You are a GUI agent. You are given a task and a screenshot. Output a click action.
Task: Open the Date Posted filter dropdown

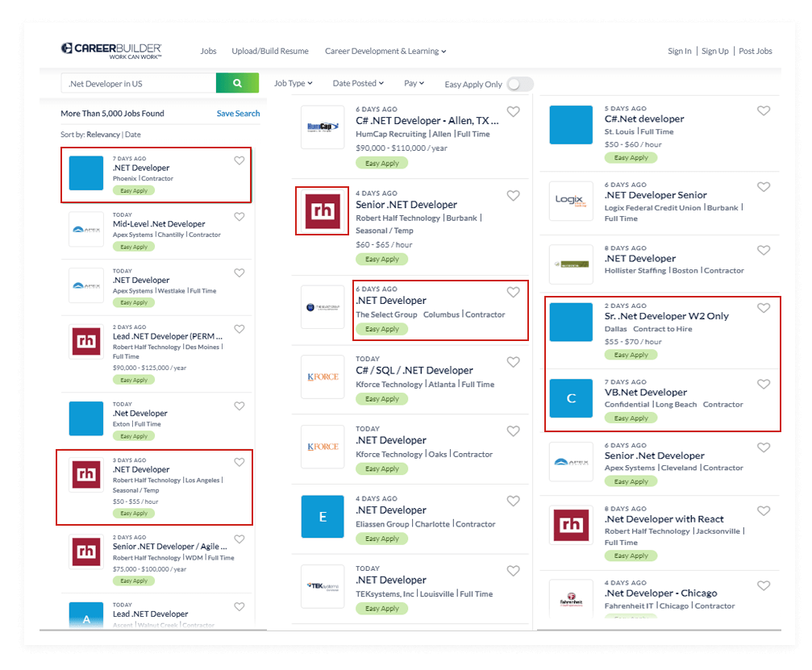pyautogui.click(x=358, y=83)
